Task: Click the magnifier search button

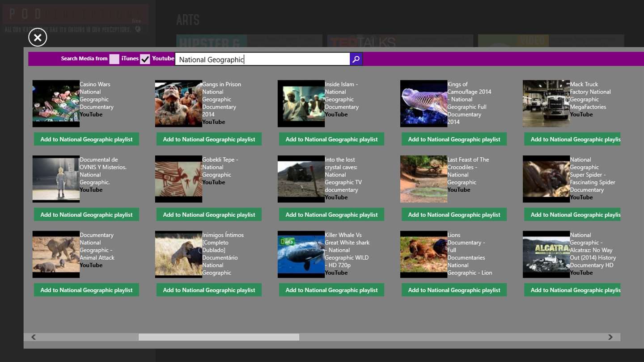Action: [x=356, y=59]
